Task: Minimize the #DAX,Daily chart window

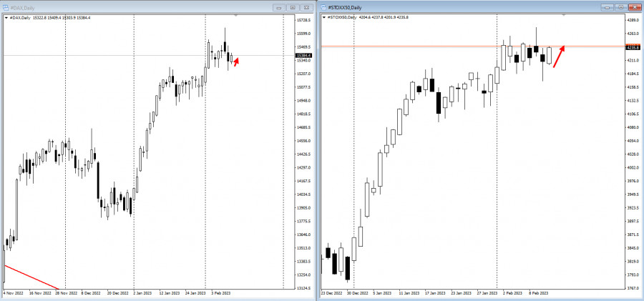Action: point(277,7)
